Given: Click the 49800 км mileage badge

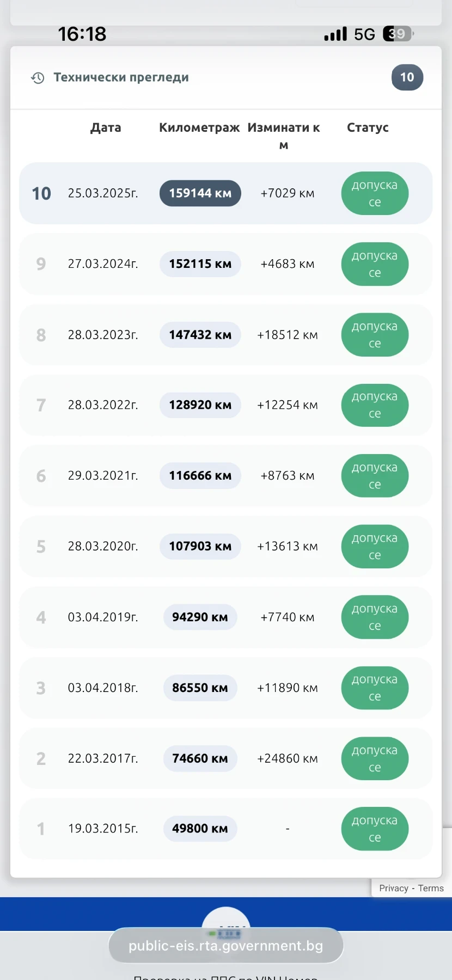Looking at the screenshot, I should coord(200,829).
